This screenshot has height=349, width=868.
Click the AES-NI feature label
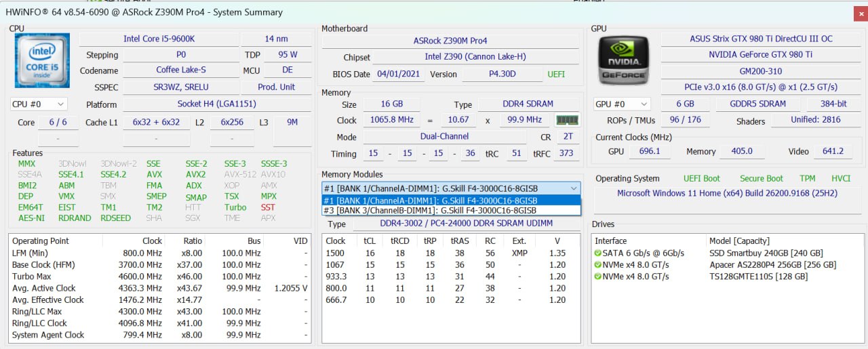(x=31, y=218)
